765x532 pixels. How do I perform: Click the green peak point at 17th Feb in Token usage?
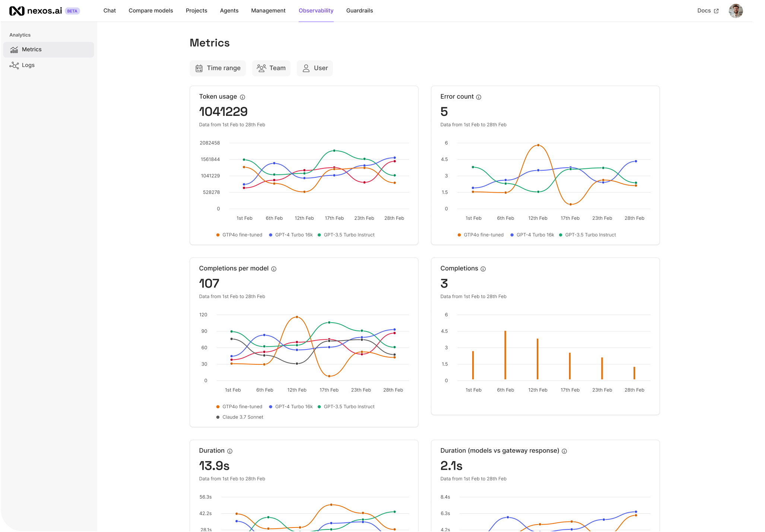tap(334, 151)
